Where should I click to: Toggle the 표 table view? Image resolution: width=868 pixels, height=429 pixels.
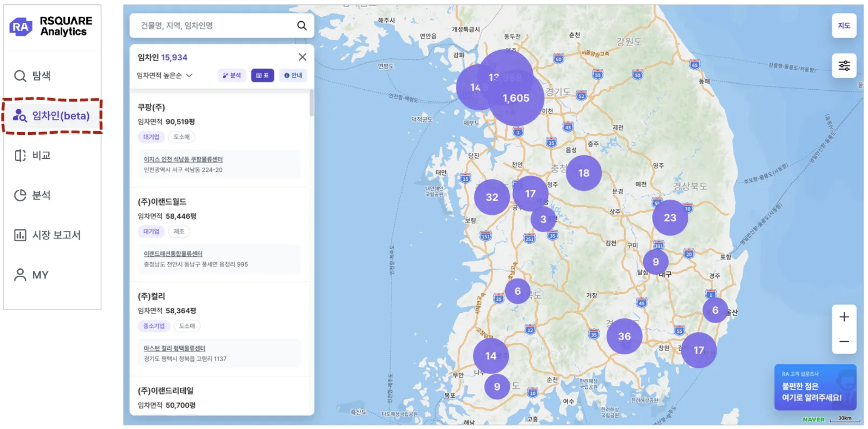pos(262,76)
